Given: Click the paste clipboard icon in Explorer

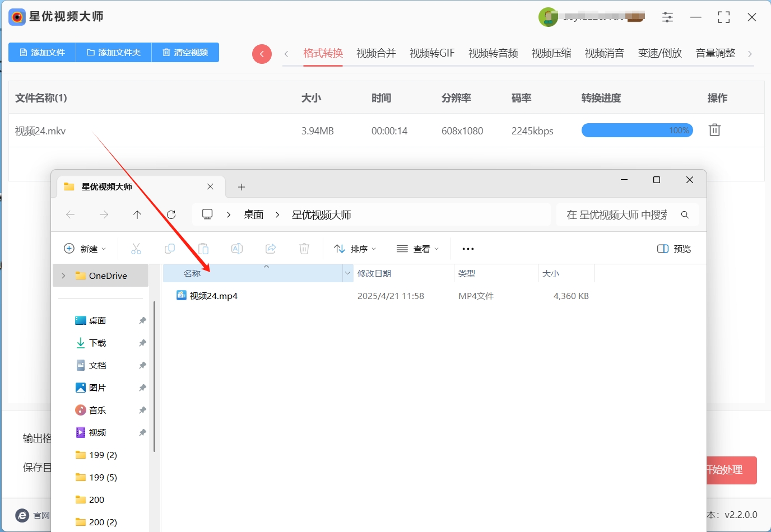Looking at the screenshot, I should [x=203, y=249].
